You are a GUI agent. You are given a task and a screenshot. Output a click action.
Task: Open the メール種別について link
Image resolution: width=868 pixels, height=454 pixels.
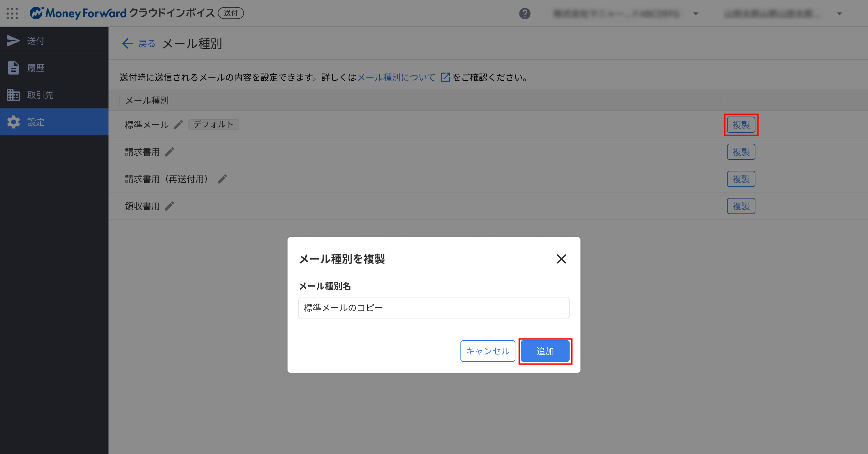coord(396,77)
